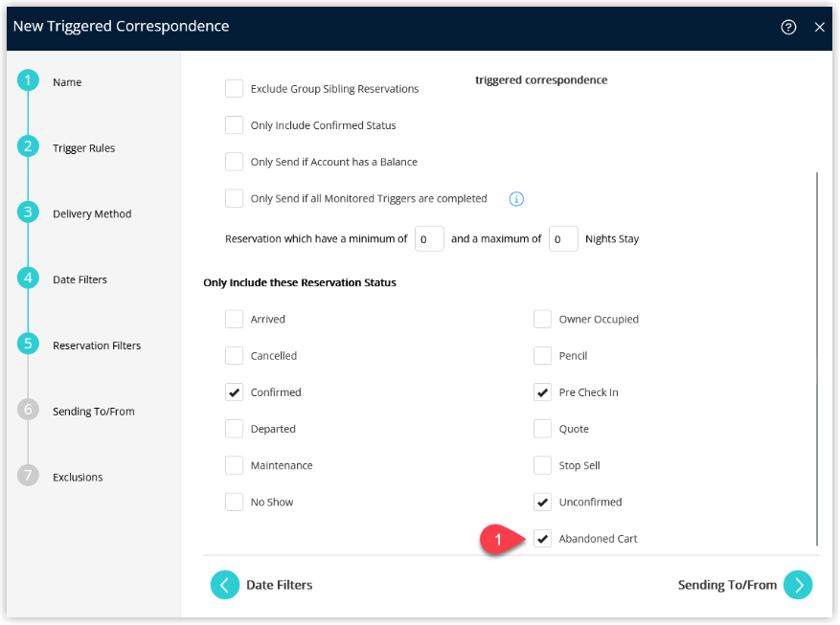Jump to step 3 Delivery Method circle

pos(28,212)
